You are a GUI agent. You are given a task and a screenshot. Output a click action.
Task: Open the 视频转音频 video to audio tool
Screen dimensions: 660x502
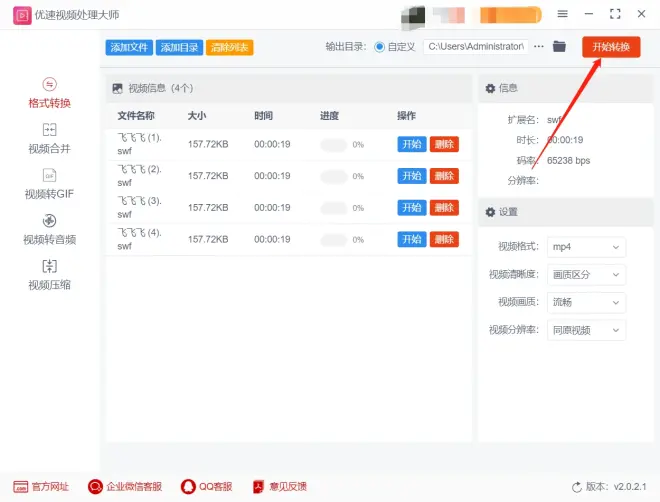(x=50, y=221)
